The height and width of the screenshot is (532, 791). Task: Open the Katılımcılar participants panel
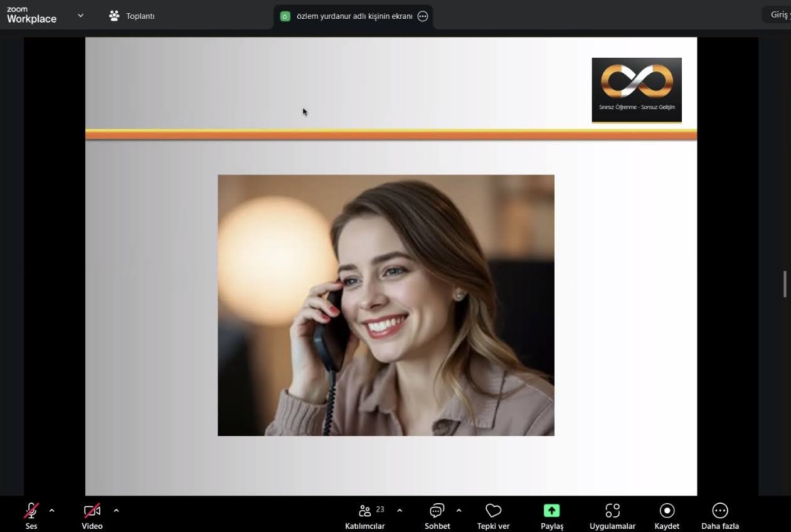[365, 511]
